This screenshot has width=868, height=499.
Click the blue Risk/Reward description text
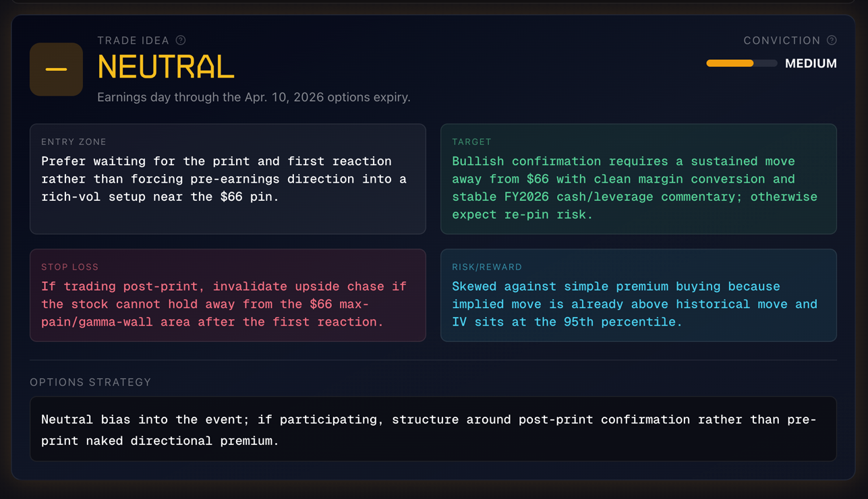tap(634, 304)
